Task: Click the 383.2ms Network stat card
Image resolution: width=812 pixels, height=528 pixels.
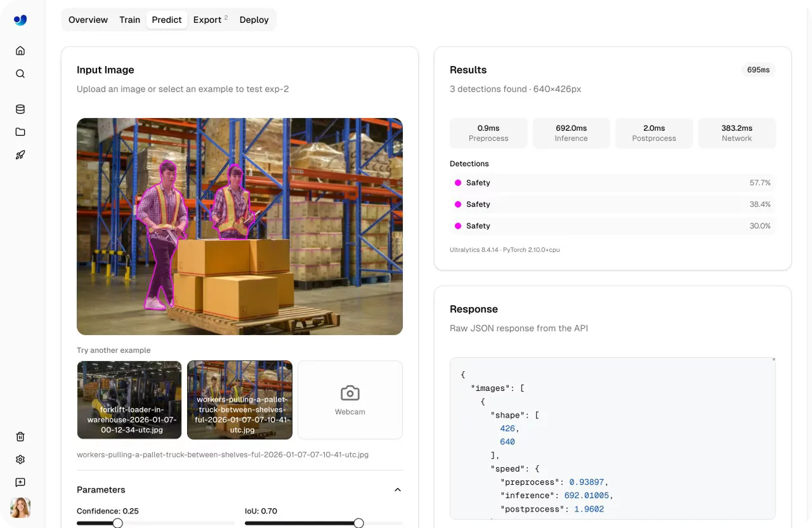Action: click(x=737, y=133)
